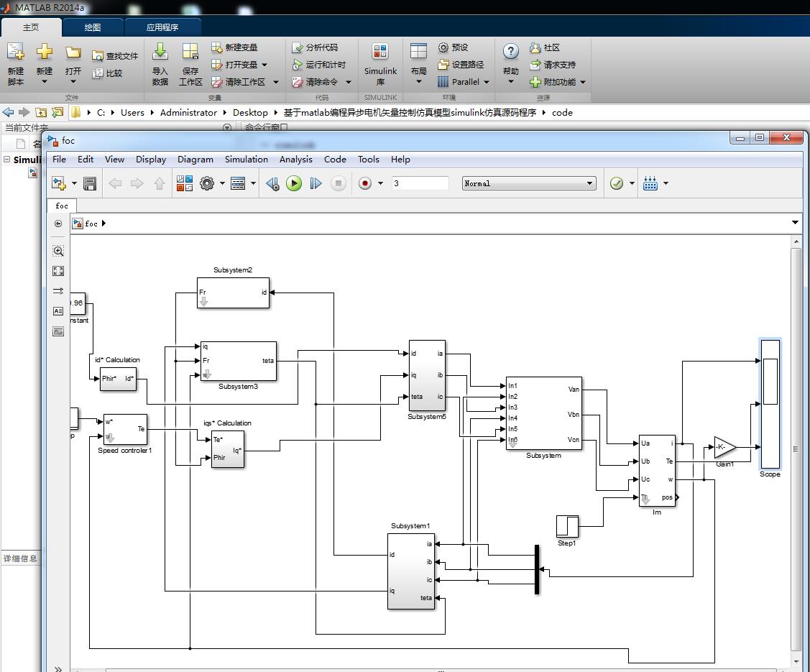Click the Compare (比较) icon

click(98, 73)
